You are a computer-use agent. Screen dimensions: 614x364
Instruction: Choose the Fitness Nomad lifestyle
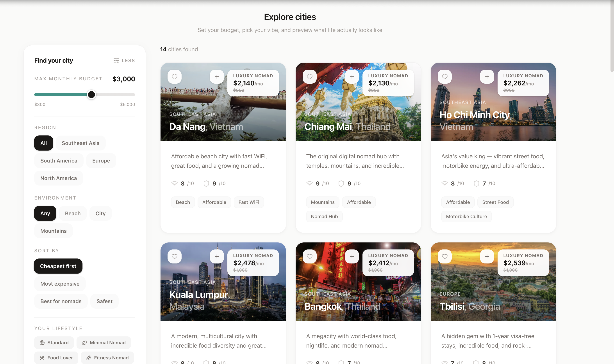click(x=107, y=358)
